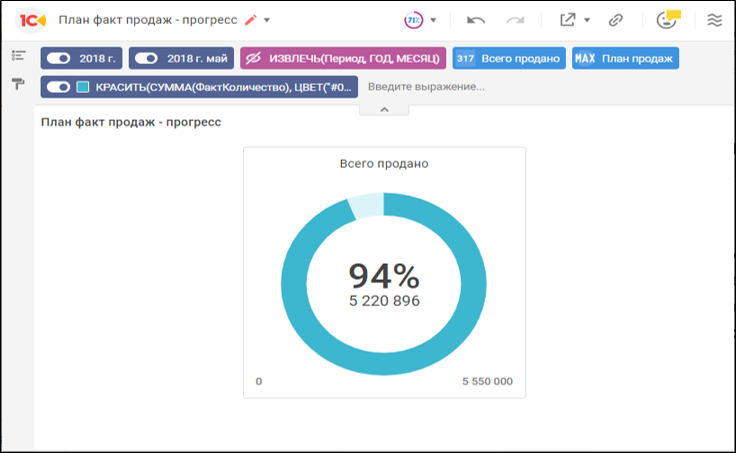
Task: Click the export/open in new window icon
Action: tap(567, 20)
